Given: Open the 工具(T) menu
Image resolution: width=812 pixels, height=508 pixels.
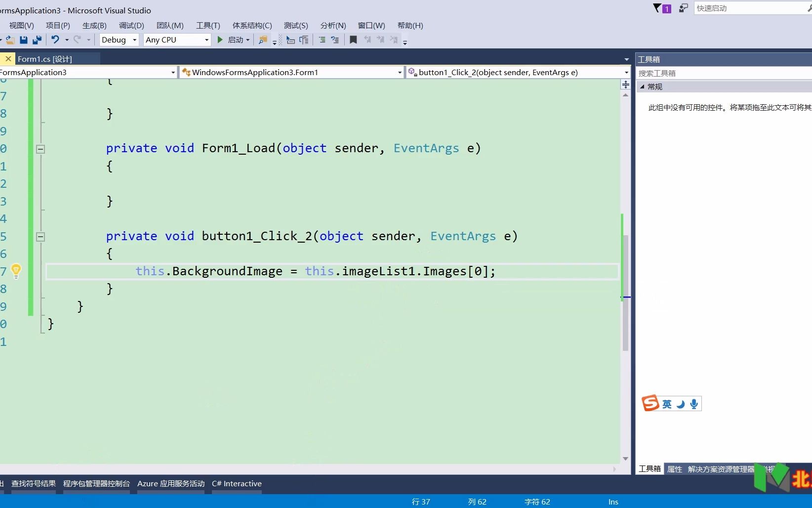Looking at the screenshot, I should point(208,25).
